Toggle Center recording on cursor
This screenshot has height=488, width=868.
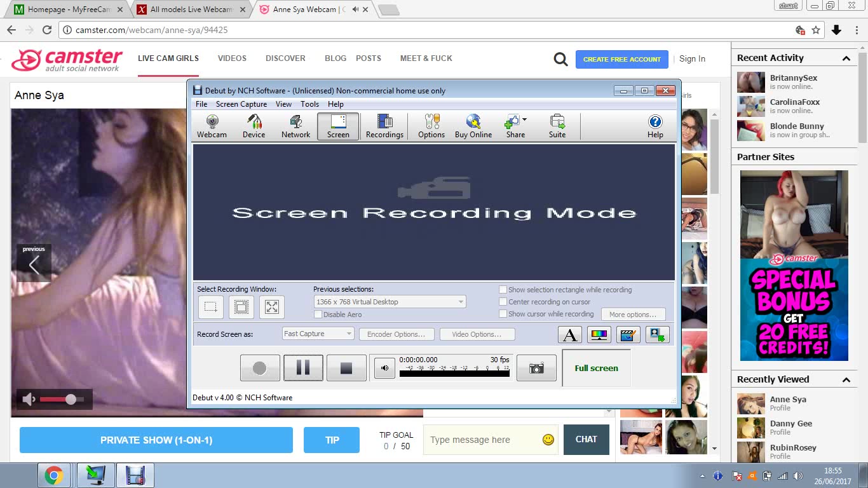(503, 302)
